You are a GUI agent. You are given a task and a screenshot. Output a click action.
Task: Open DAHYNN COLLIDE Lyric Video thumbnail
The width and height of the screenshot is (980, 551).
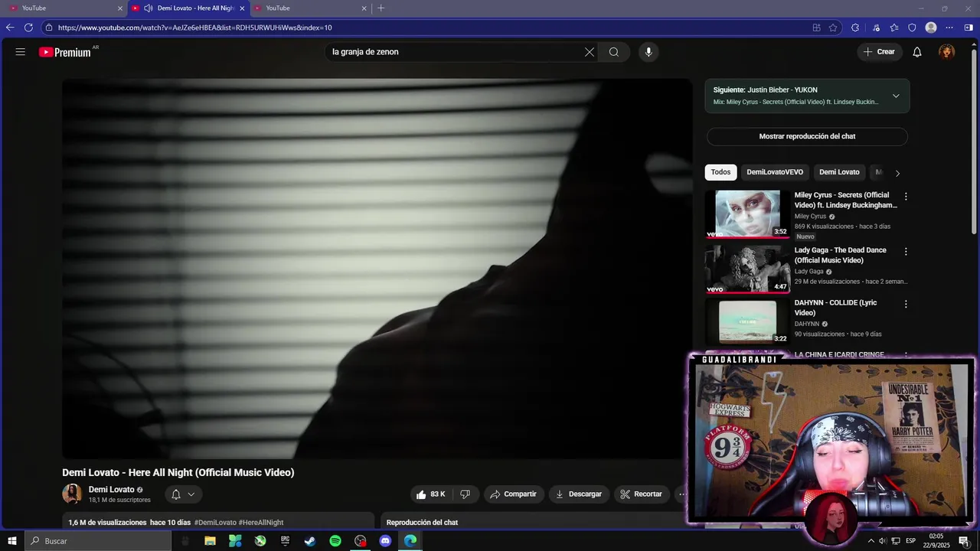[x=747, y=321]
